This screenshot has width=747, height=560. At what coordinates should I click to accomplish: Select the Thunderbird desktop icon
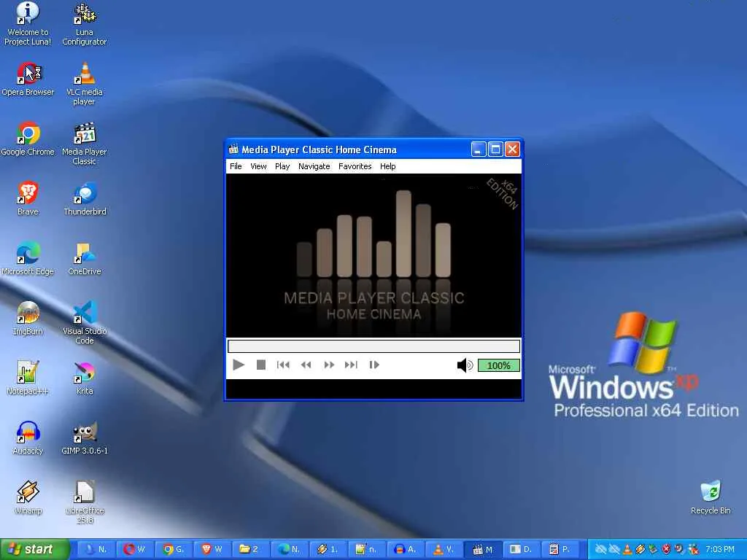pyautogui.click(x=85, y=198)
